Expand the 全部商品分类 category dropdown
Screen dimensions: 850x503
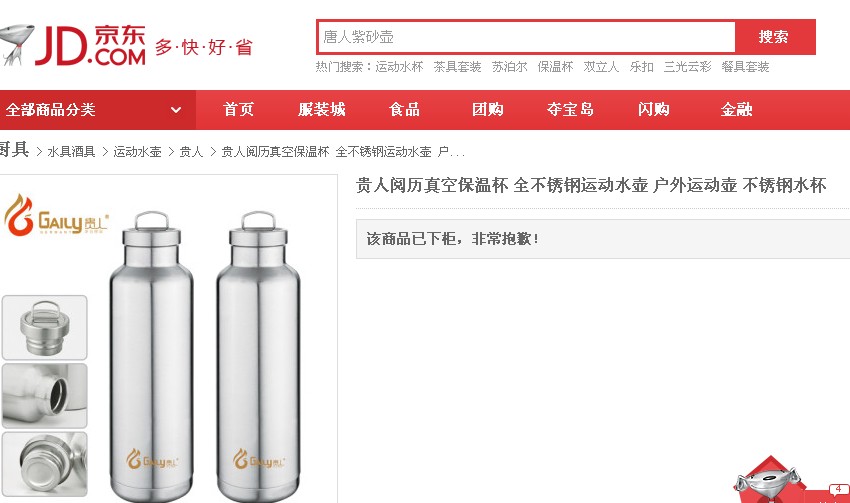click(98, 110)
